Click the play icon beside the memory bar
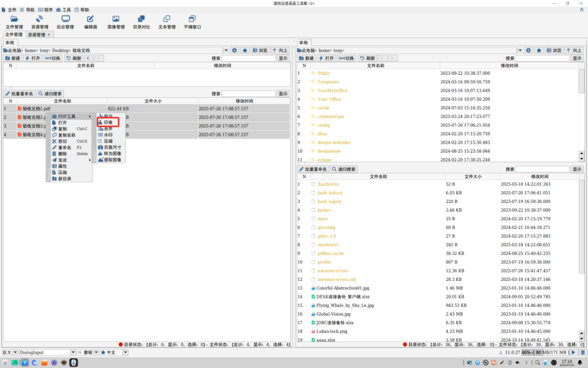Screen dimensions: 588x368 [x=573, y=352]
